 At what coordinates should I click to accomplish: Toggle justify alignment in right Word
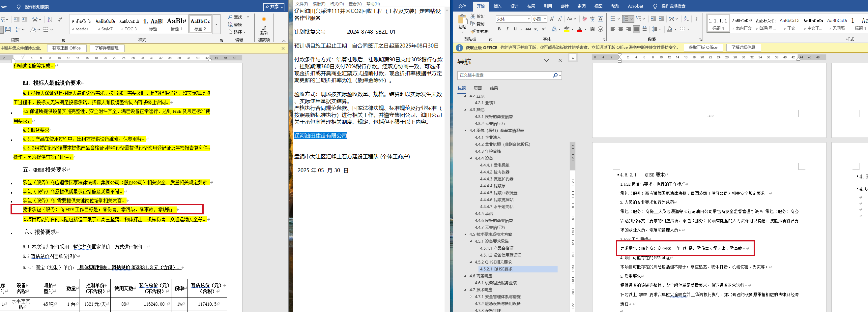637,29
